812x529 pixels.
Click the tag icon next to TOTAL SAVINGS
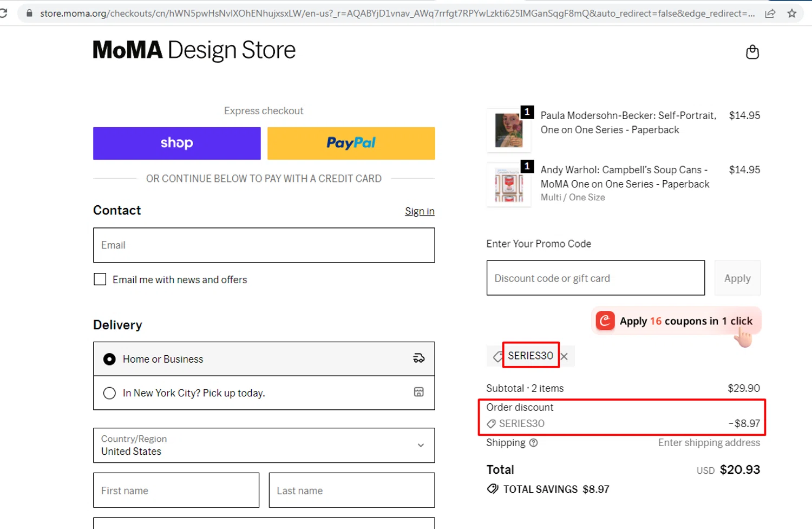492,489
